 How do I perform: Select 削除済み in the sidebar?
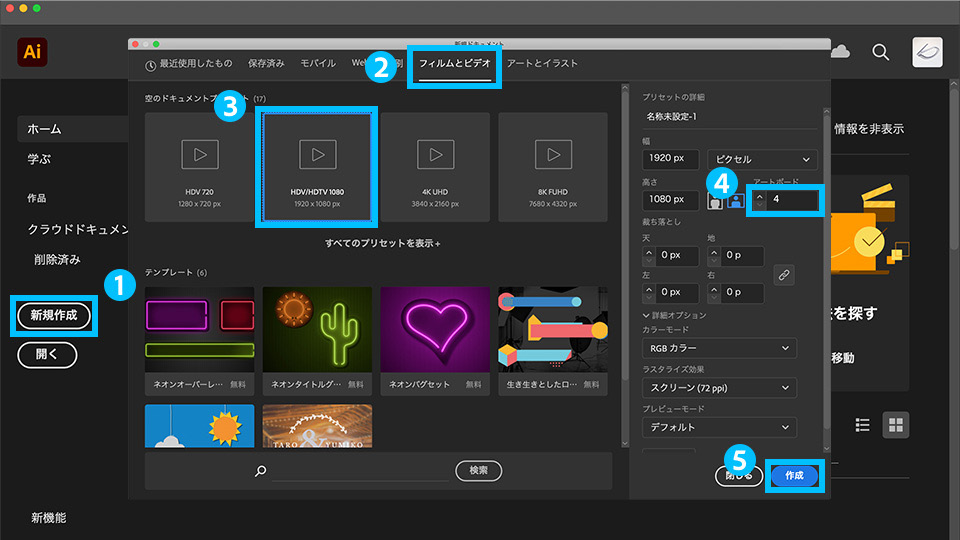pos(58,260)
